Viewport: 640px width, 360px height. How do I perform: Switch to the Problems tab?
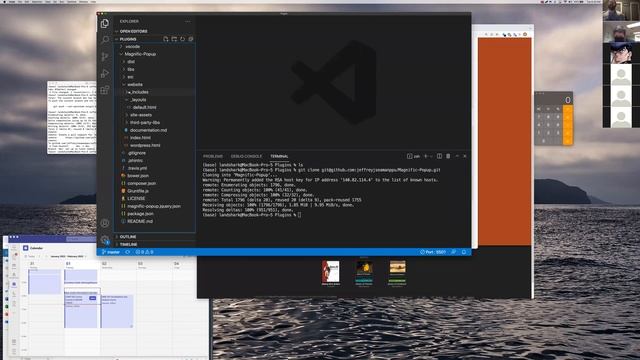point(213,156)
